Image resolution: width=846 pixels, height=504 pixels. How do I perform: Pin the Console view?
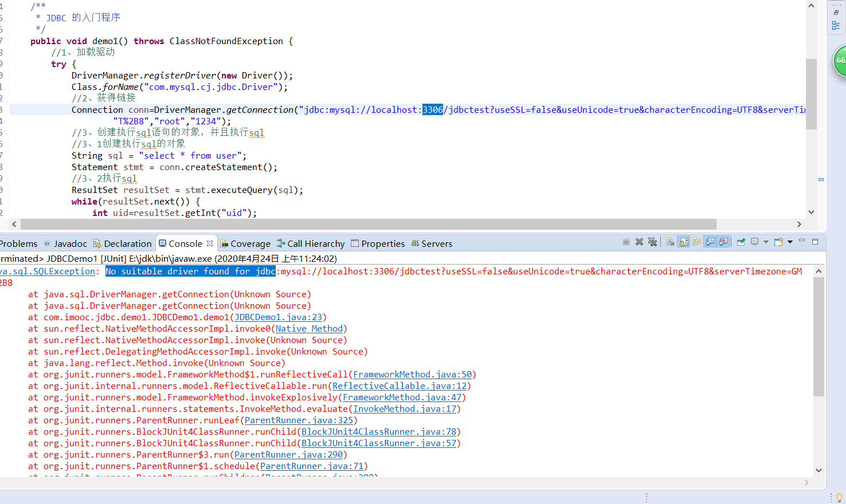pos(741,242)
